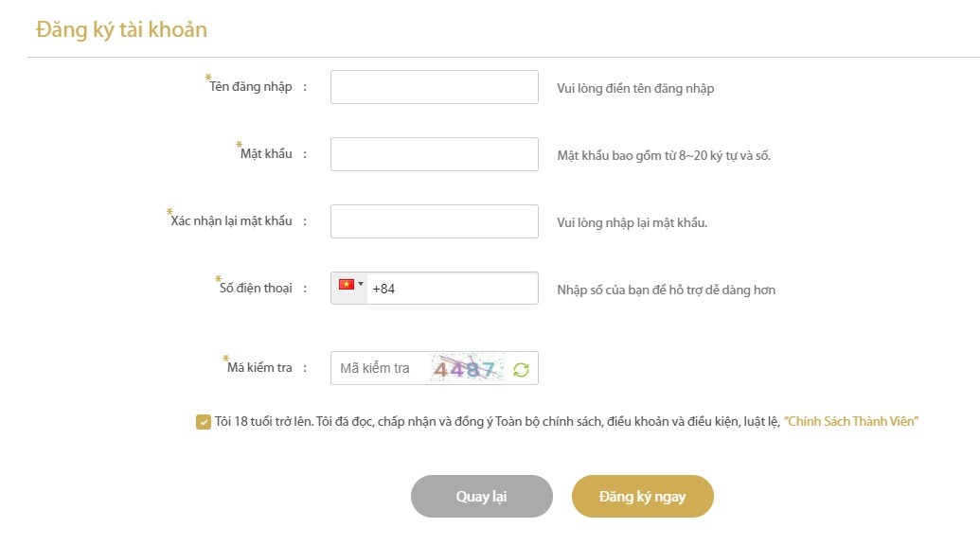Click the Mã kiểm tra label
This screenshot has height=545, width=980.
coord(259,368)
